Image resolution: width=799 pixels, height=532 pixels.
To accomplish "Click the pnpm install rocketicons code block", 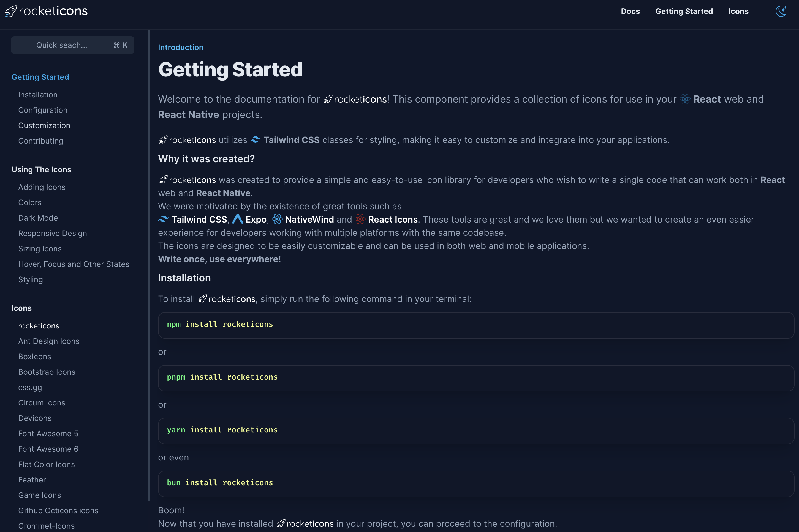I will (x=476, y=378).
